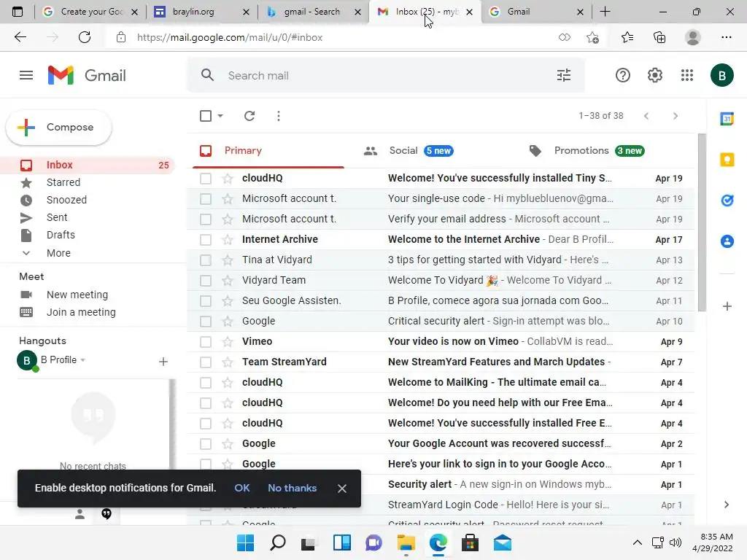Open the Snoozed folder
The image size is (747, 560).
66,200
